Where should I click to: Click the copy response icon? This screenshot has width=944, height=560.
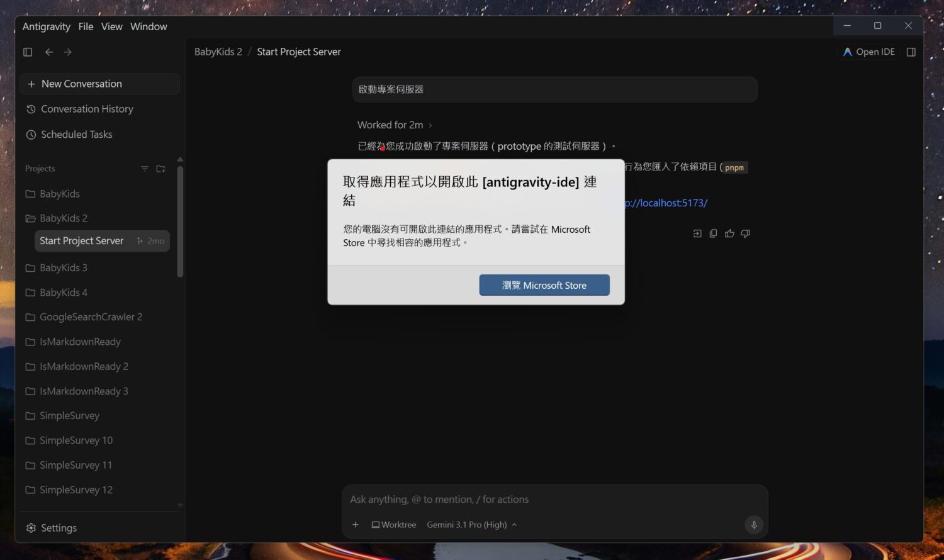click(x=713, y=233)
